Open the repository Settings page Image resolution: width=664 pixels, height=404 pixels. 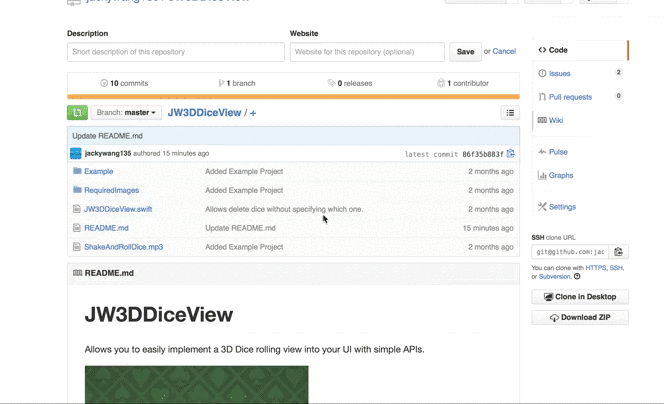pos(562,207)
